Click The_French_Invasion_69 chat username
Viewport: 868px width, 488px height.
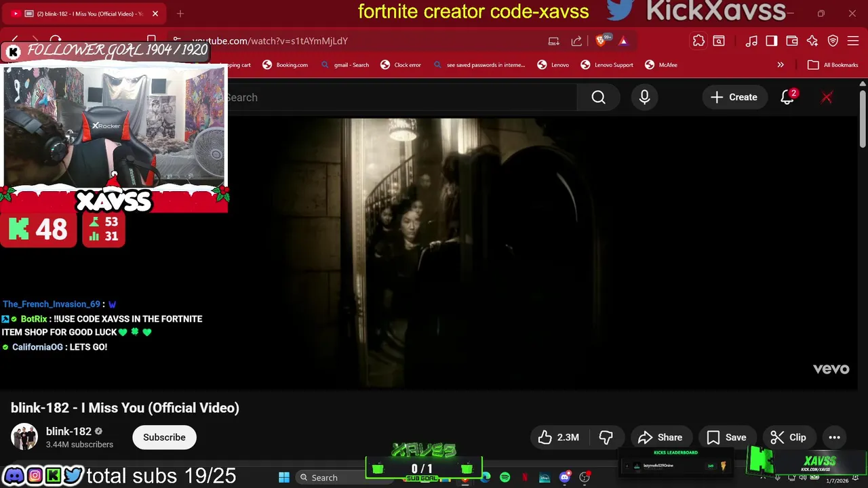pos(51,304)
